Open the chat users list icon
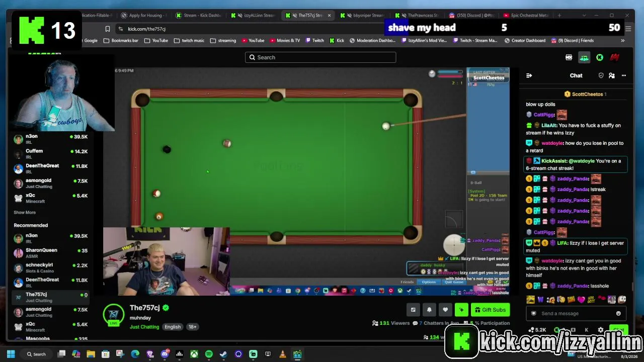This screenshot has height=362, width=644. [612, 75]
